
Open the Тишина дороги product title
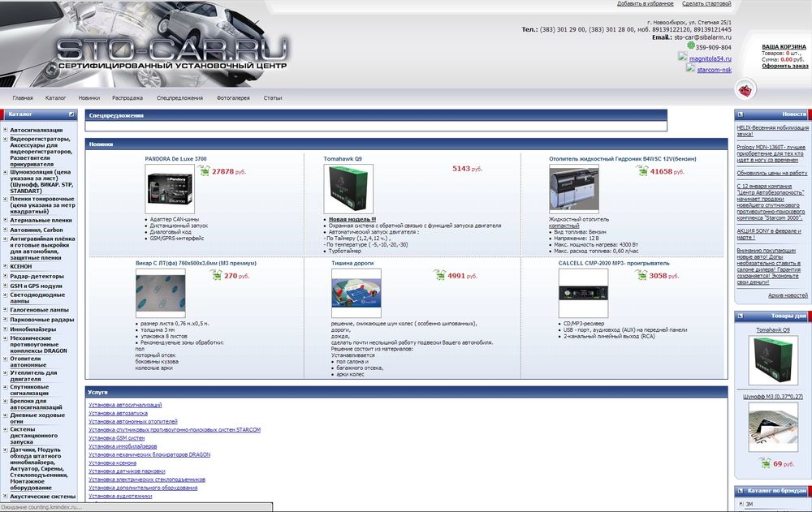coord(352,263)
